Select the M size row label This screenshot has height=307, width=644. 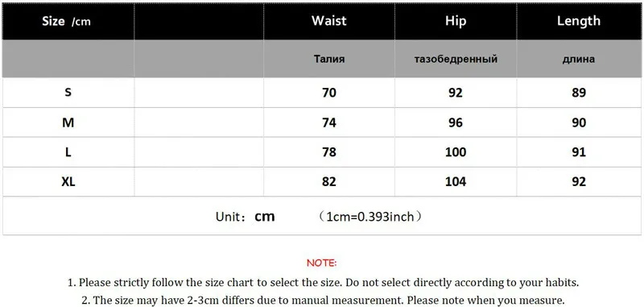[x=68, y=122]
